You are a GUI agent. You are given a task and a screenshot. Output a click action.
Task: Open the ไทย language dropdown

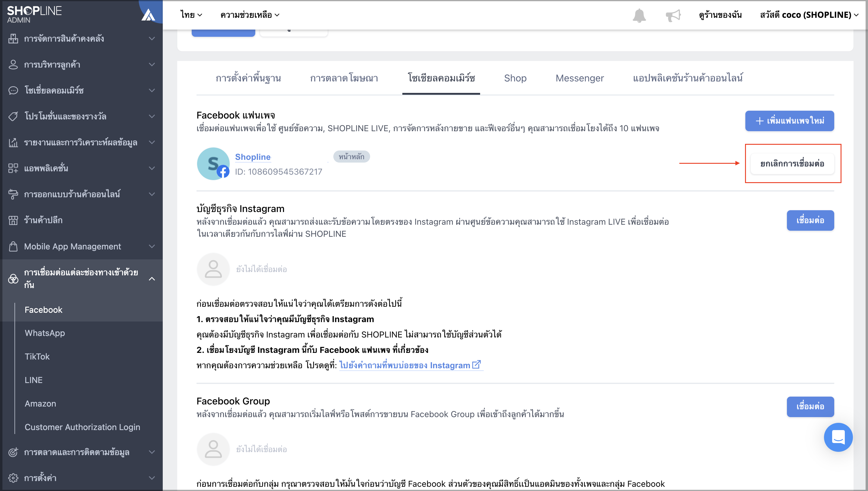[191, 15]
